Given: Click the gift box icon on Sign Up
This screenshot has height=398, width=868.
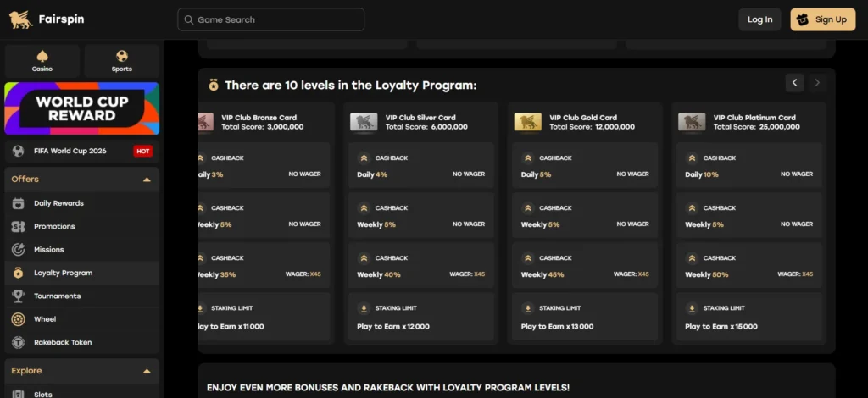Looking at the screenshot, I should pos(804,20).
